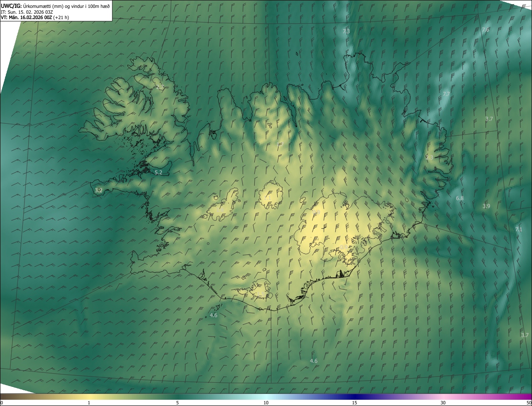Image resolution: width=532 pixels, height=406 pixels.
Task: Click the 15 tick on the color scale
Action: 355,403
